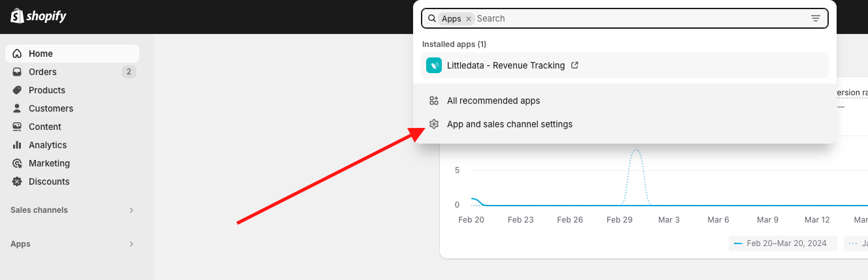Click the Shopify logo in top bar
Image resolution: width=868 pixels, height=280 pixels.
(x=39, y=16)
